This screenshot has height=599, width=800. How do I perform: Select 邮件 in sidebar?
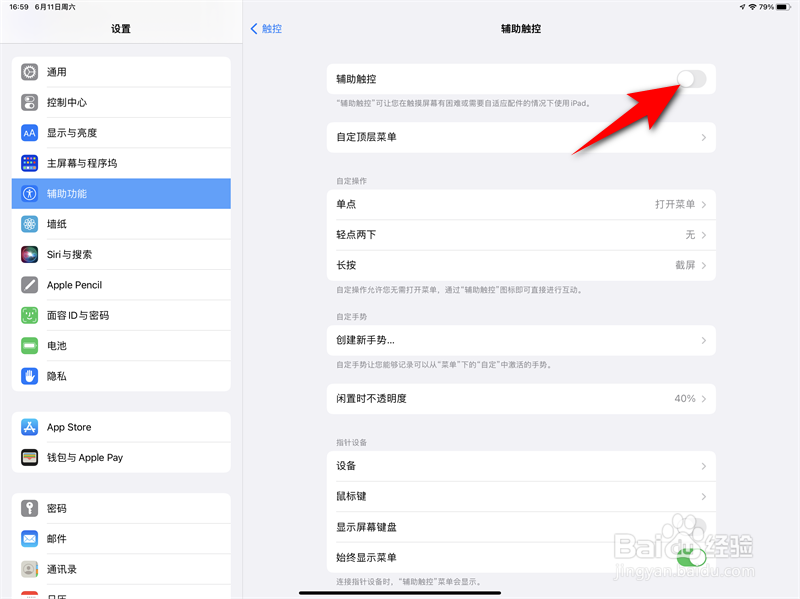click(x=121, y=539)
